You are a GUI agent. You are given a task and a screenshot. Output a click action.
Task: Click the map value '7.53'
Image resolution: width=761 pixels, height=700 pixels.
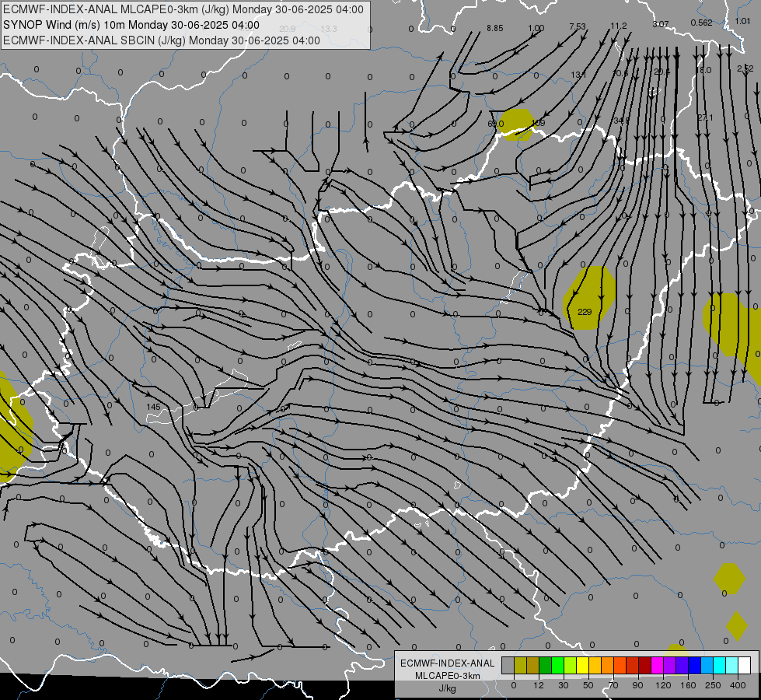(x=578, y=26)
